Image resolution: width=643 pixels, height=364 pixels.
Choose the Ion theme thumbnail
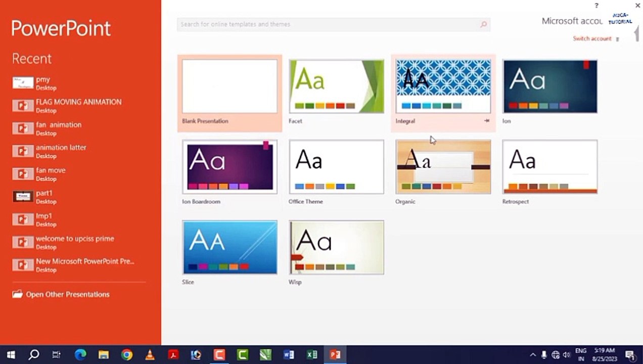(x=550, y=86)
